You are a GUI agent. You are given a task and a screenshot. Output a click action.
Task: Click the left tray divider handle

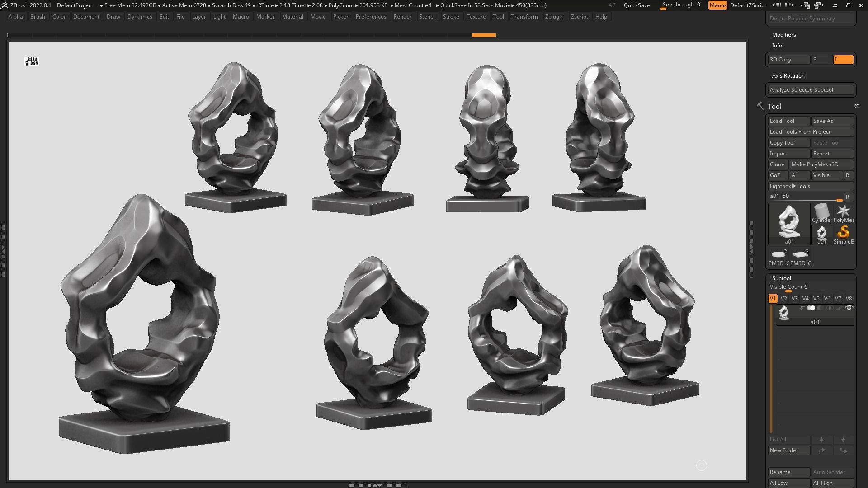(x=3, y=249)
